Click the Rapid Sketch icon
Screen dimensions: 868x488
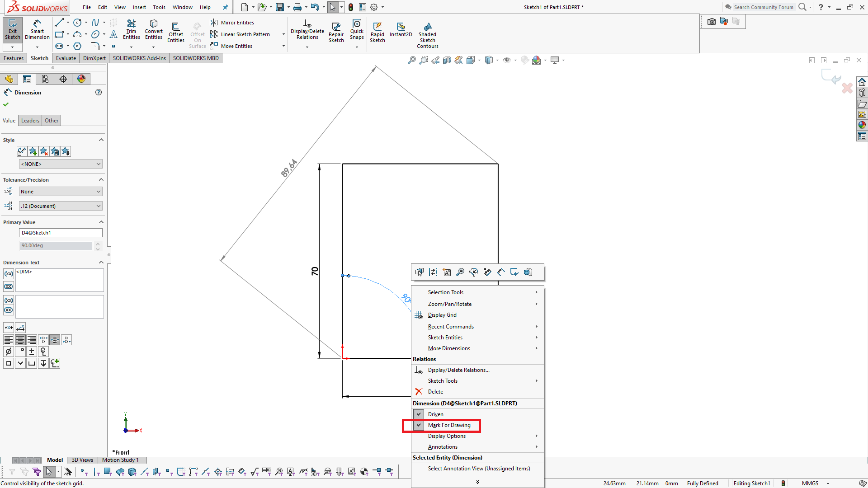tap(377, 32)
